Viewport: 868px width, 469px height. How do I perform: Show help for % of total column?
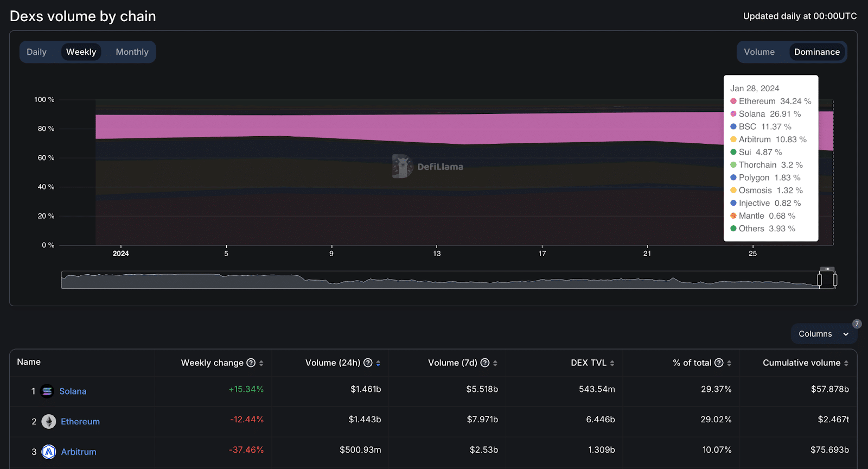[x=719, y=363]
